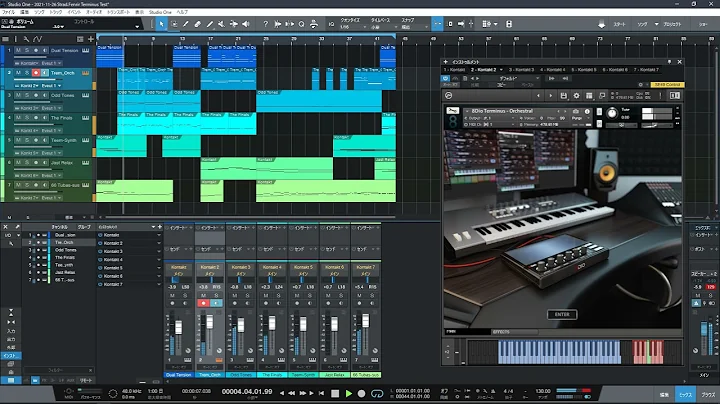The image size is (720, 404).
Task: Open the Studio One menu
Action: [160, 12]
